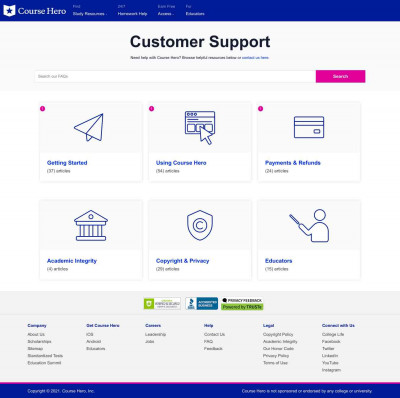Select the teacher pointing Educators icon

point(309,225)
